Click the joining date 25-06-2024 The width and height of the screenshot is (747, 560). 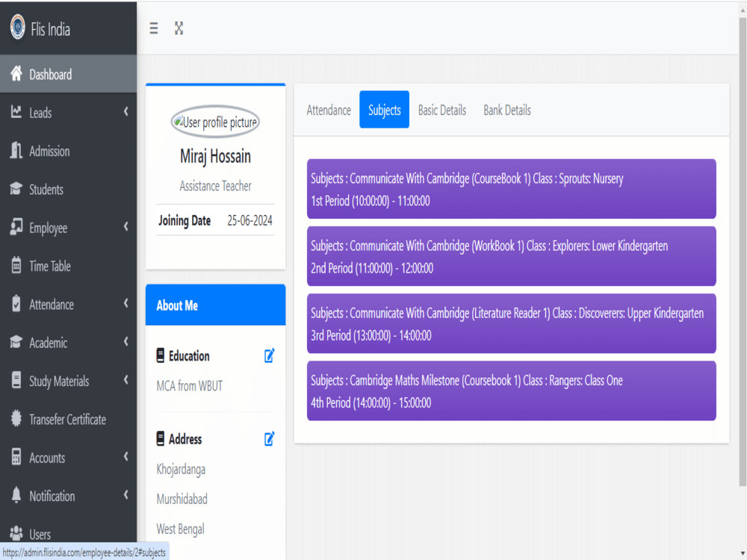click(249, 220)
